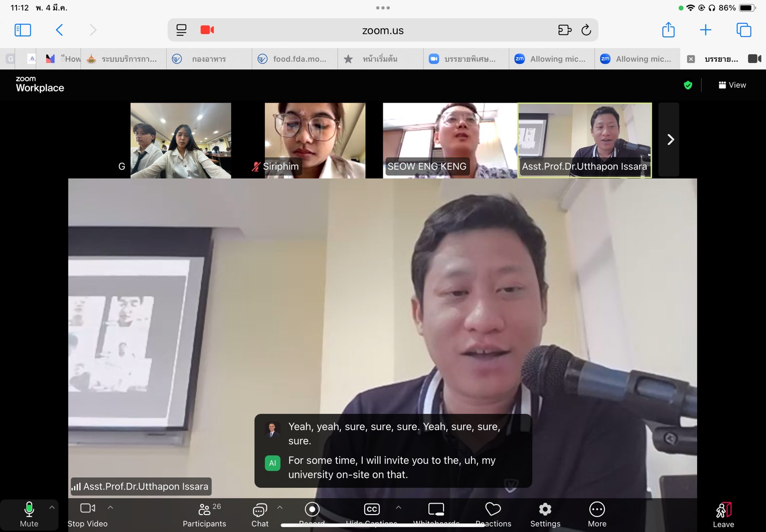Open Reactions menu
This screenshot has width=766, height=532.
(x=493, y=514)
